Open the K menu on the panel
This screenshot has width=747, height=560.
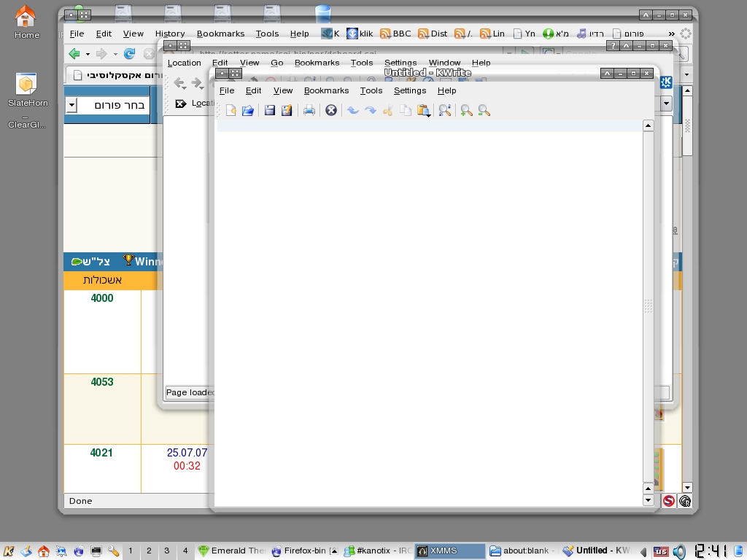coord(9,551)
